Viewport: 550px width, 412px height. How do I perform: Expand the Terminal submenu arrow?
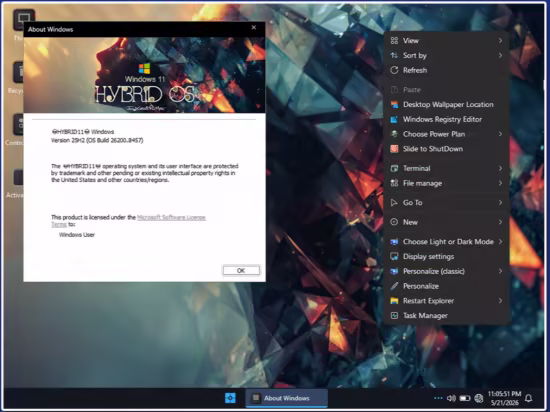pyautogui.click(x=500, y=168)
